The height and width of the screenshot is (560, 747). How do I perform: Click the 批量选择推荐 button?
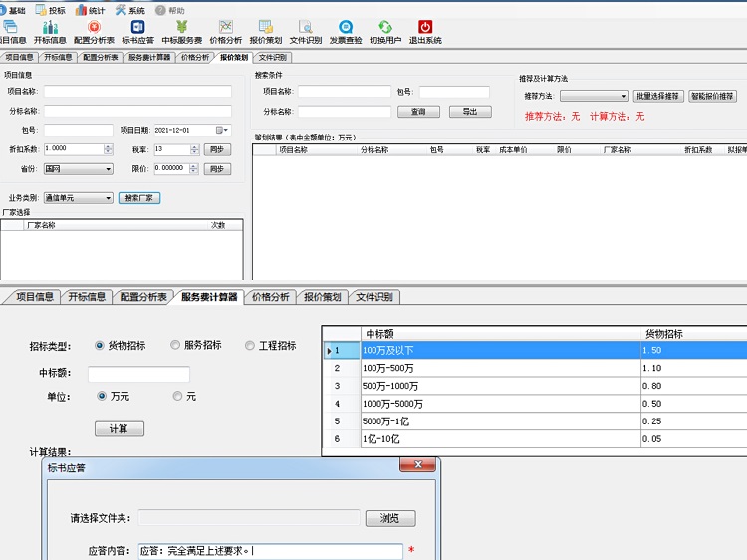tap(658, 96)
